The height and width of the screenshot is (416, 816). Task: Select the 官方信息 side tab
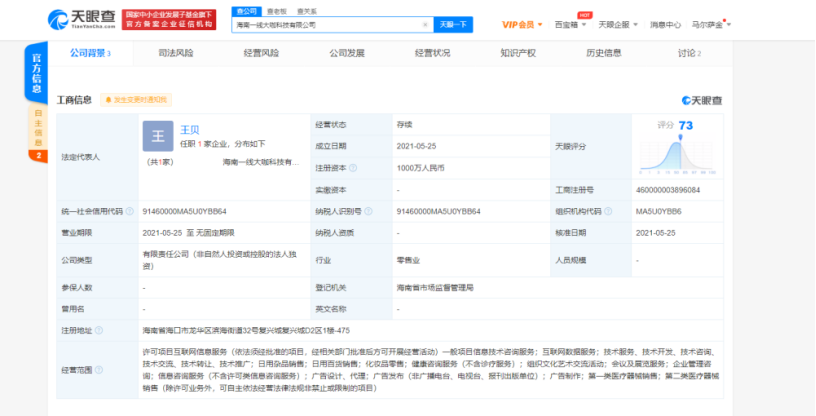click(x=36, y=72)
